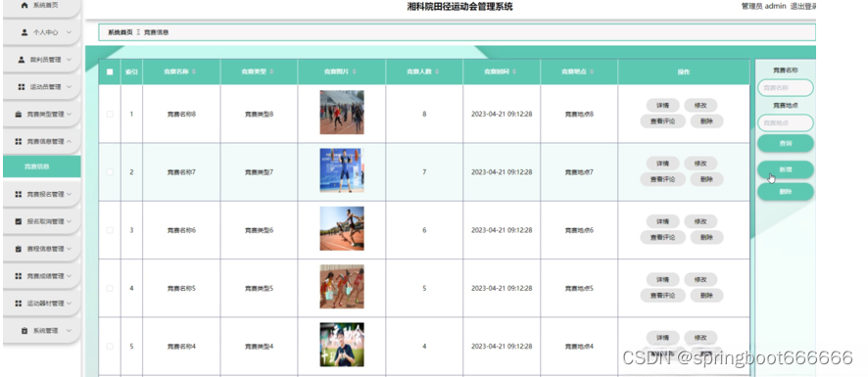Open 详情 for row 竞赛名称7
The height and width of the screenshot is (377, 868).
pos(662,164)
